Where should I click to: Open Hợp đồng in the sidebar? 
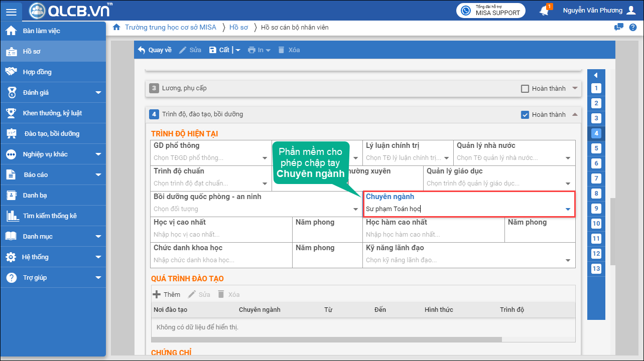(37, 72)
